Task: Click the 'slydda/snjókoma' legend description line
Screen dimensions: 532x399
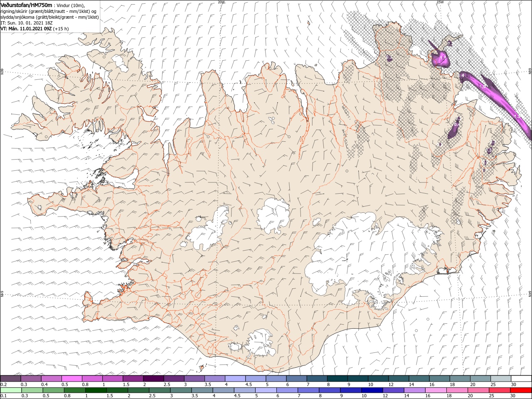Action: 49,17
